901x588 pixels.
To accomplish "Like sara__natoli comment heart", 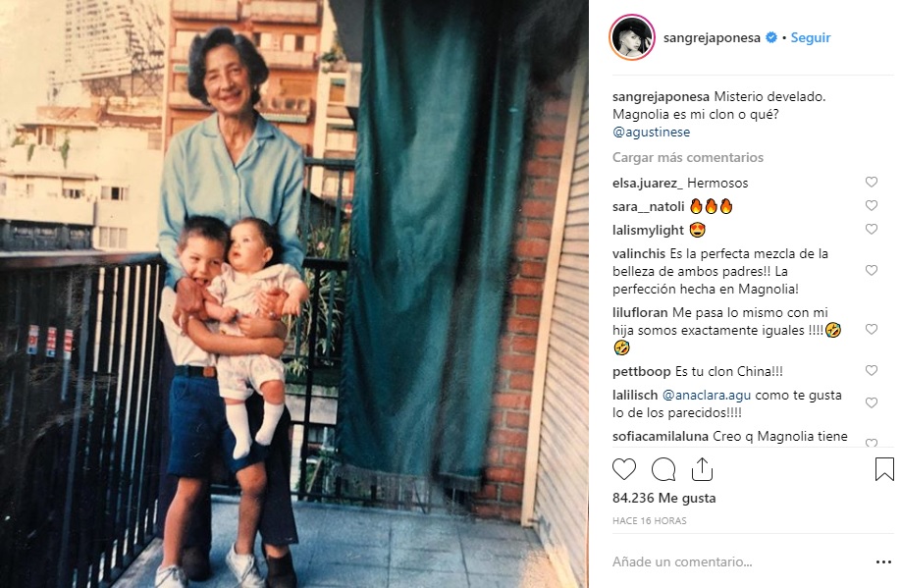I will (x=872, y=206).
